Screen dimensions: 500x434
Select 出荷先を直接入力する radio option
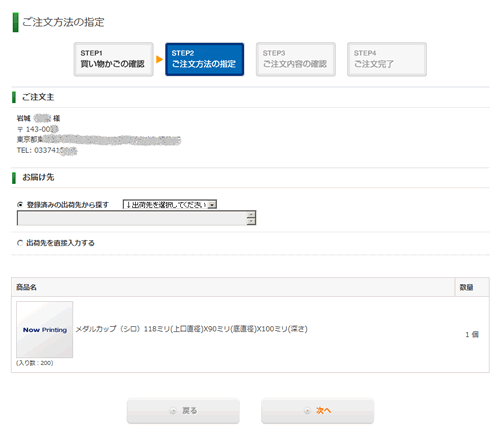pyautogui.click(x=20, y=243)
